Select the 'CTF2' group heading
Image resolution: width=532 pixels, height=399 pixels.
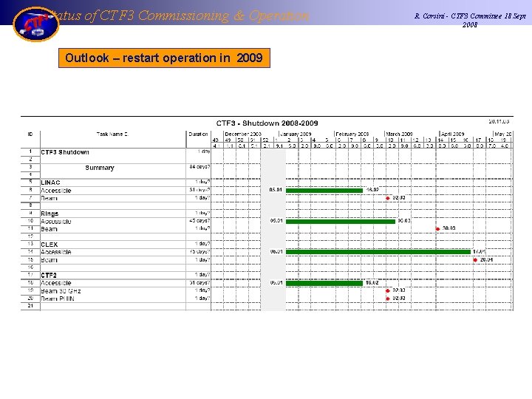[x=49, y=275]
